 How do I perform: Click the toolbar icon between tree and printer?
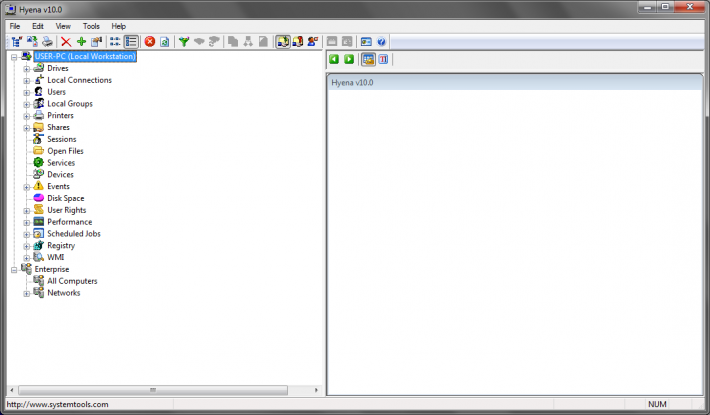click(x=32, y=42)
